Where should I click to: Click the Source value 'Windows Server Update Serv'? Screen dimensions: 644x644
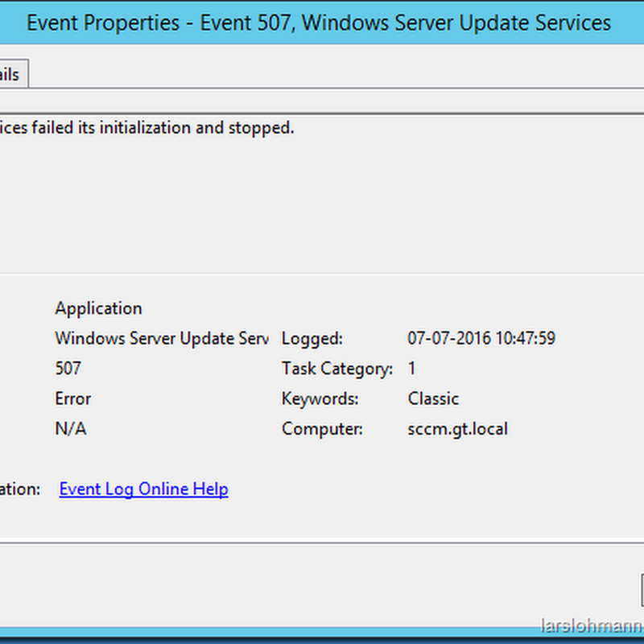click(162, 338)
